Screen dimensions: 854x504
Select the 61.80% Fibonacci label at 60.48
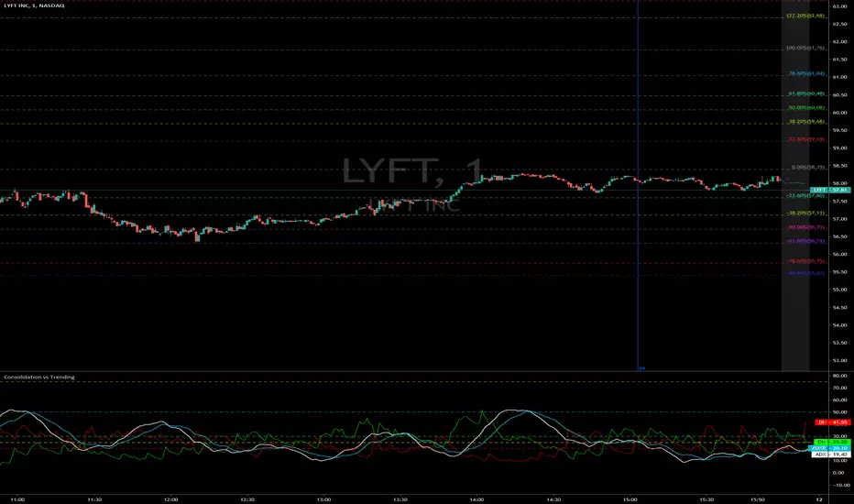(806, 93)
